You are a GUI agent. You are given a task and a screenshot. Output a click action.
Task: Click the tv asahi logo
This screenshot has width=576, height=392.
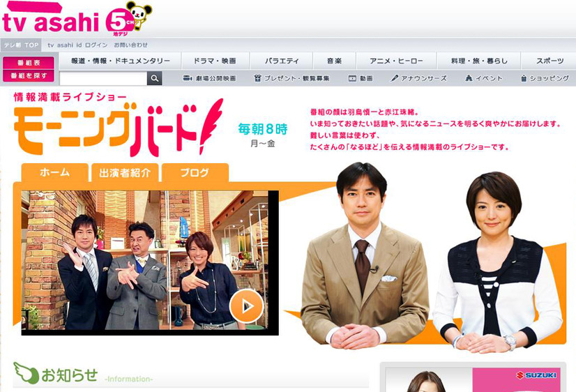[51, 18]
